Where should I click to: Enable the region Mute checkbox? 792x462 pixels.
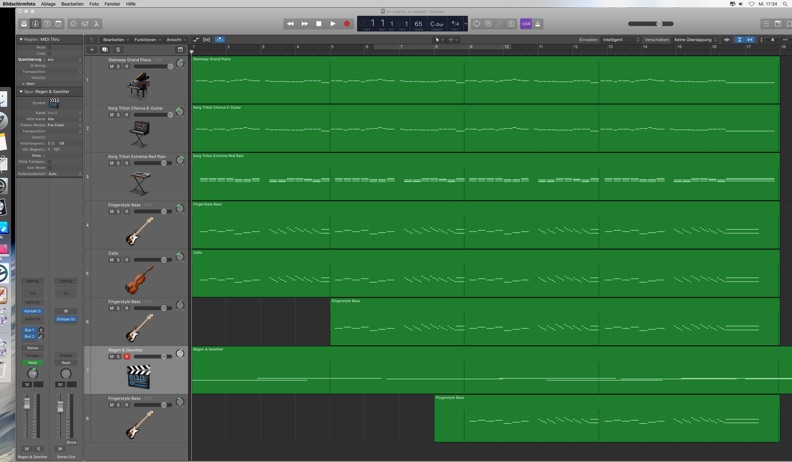[x=50, y=47]
